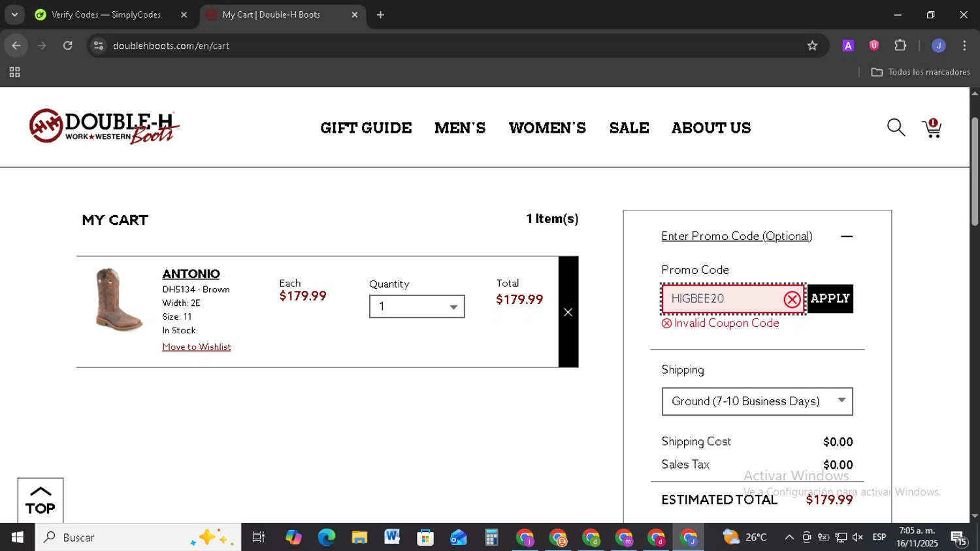Open Microsoft Store from taskbar
Viewport: 980px width, 551px height.
[x=425, y=537]
